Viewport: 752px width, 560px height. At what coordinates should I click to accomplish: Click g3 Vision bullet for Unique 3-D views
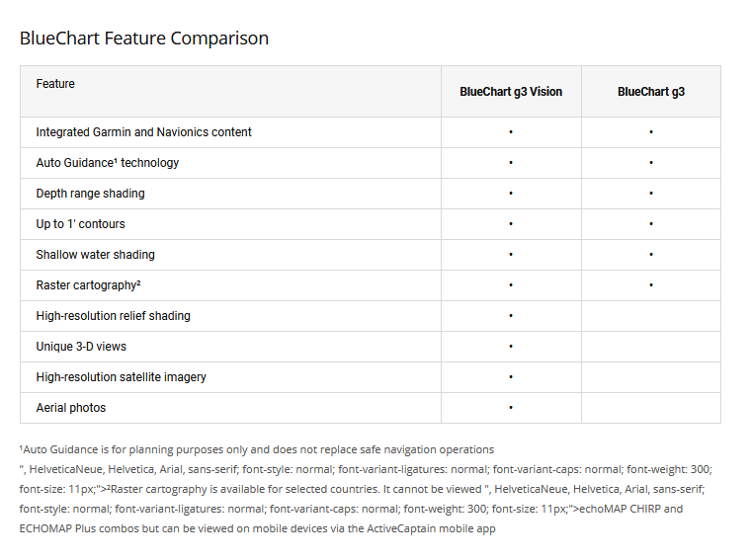511,347
